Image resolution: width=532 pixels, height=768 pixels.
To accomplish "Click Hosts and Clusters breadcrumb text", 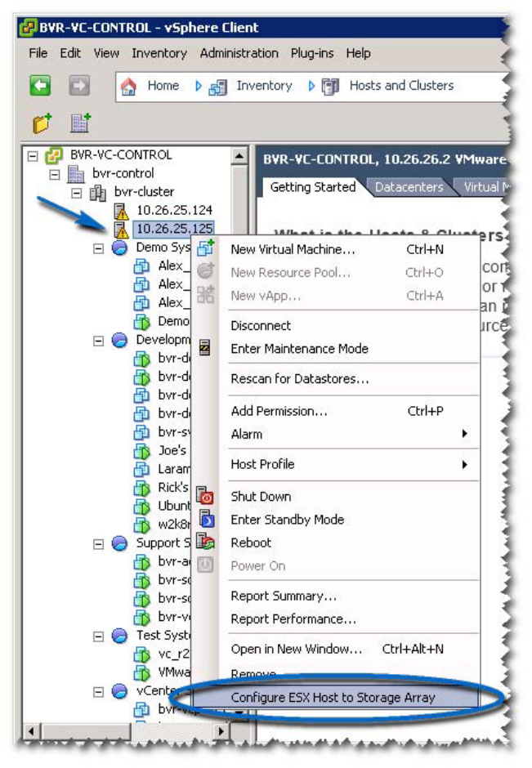I will click(x=402, y=86).
